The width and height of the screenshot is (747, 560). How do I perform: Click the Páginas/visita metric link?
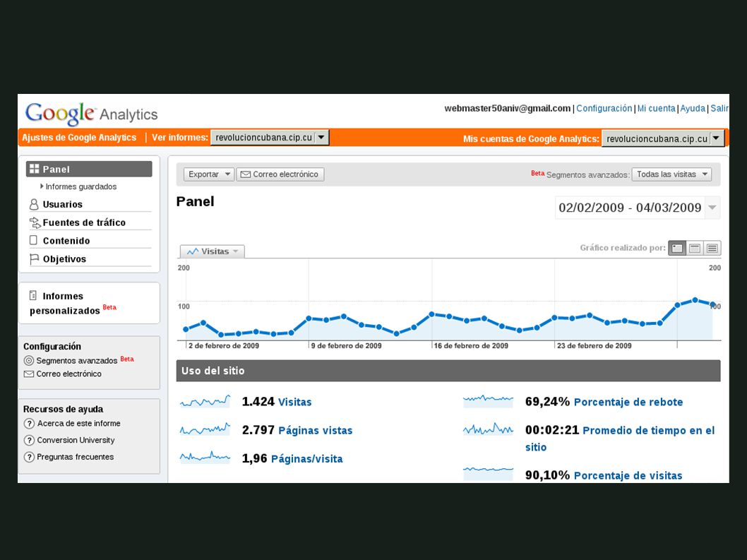click(307, 459)
